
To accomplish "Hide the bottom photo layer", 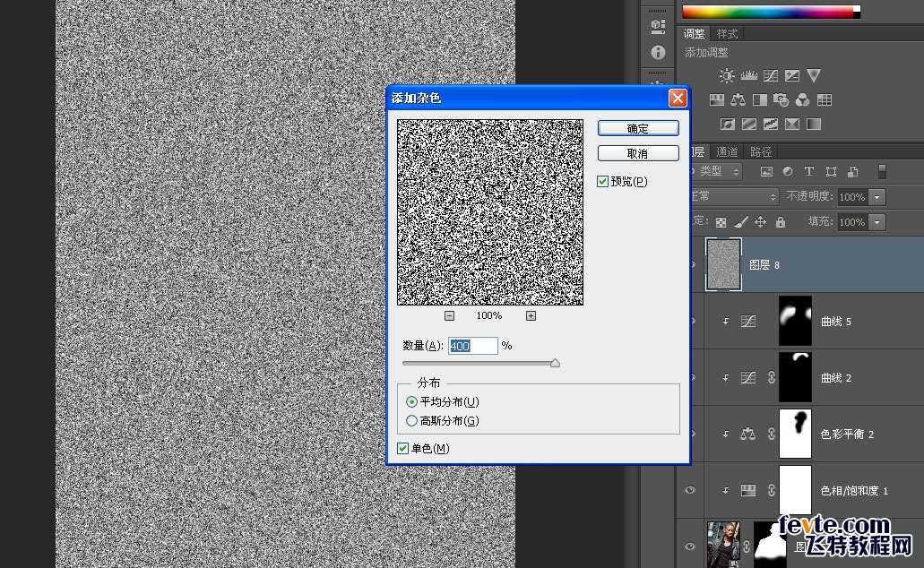I will click(x=690, y=546).
